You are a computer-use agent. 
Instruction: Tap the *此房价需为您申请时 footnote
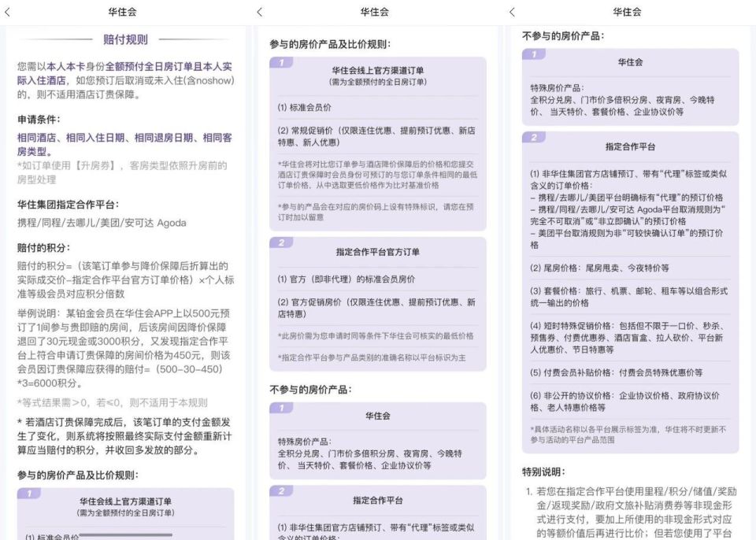coord(376,336)
